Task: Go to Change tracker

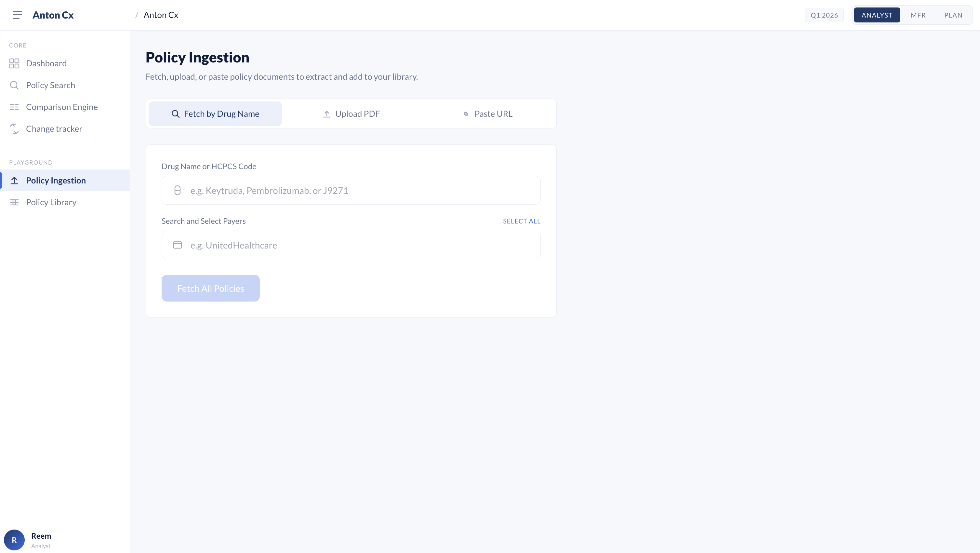Action: pyautogui.click(x=54, y=128)
